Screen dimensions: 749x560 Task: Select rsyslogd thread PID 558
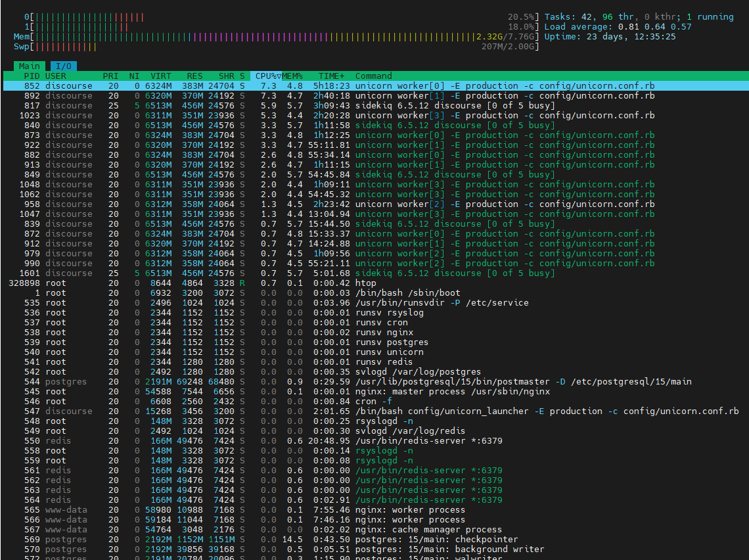click(x=374, y=451)
